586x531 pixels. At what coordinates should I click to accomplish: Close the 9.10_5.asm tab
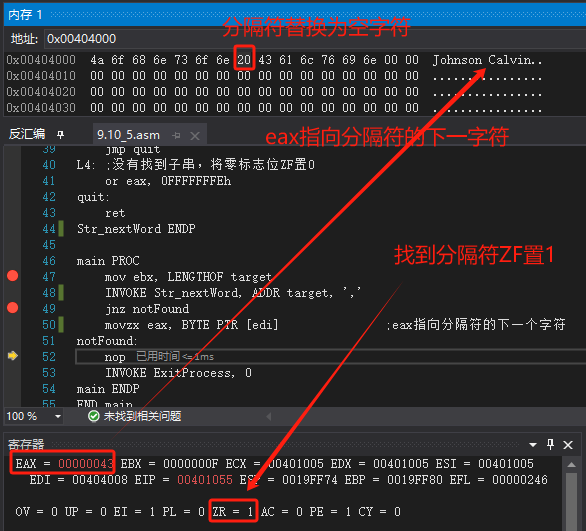[x=195, y=136]
